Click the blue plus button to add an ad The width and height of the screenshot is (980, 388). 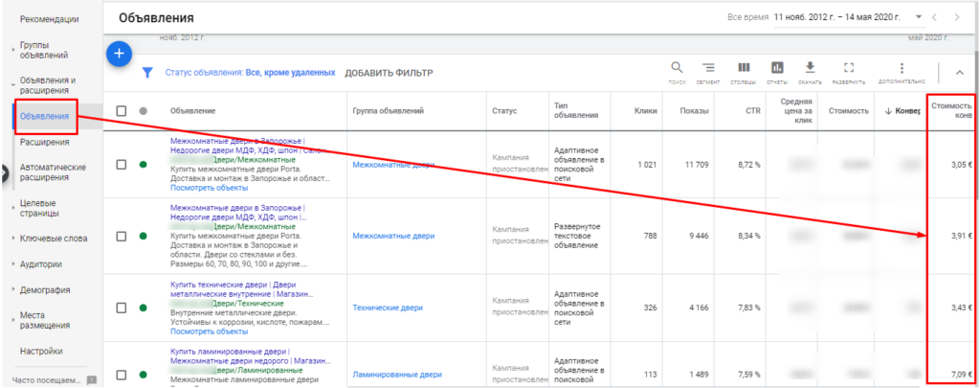pyautogui.click(x=119, y=54)
